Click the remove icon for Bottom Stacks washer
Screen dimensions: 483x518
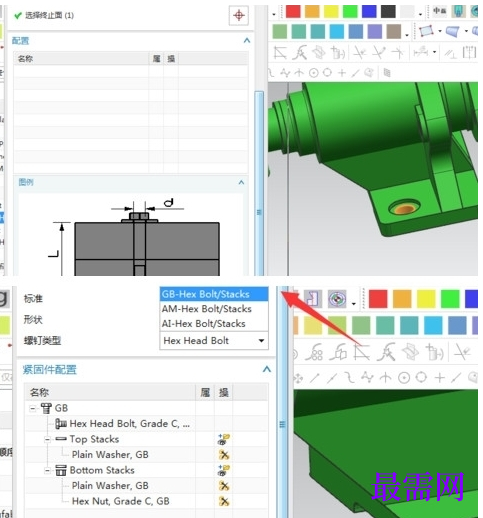(x=224, y=486)
